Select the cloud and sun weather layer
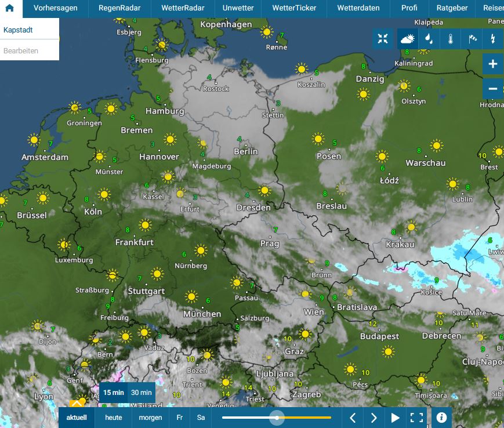This screenshot has width=504, height=428. click(408, 39)
